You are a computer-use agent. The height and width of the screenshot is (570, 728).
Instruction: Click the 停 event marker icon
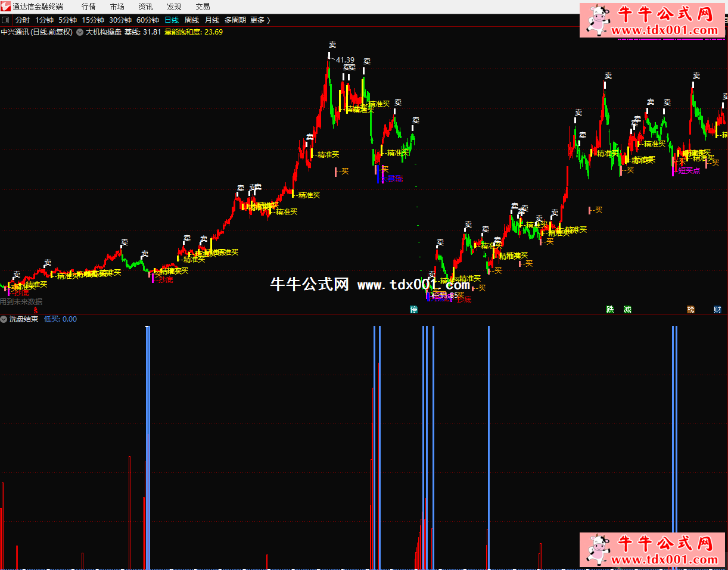(413, 310)
